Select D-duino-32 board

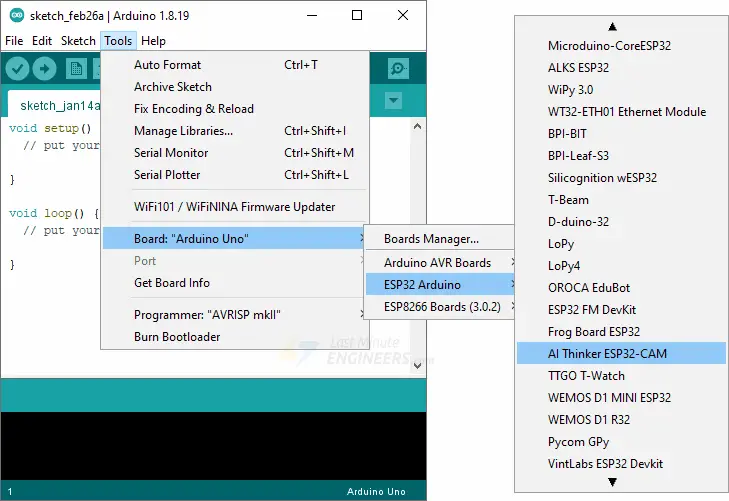621,222
